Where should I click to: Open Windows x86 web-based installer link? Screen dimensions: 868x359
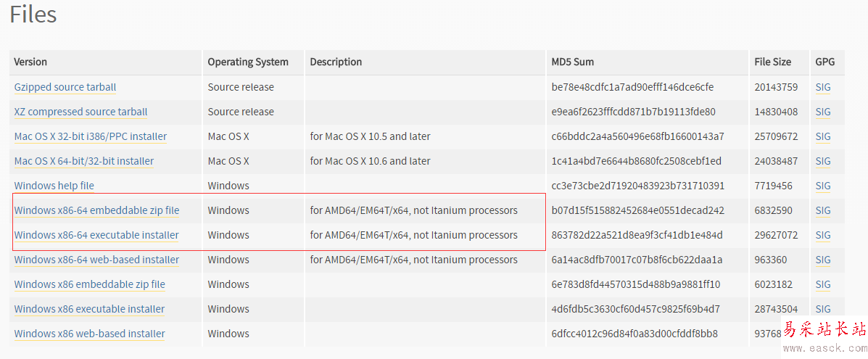tap(90, 334)
